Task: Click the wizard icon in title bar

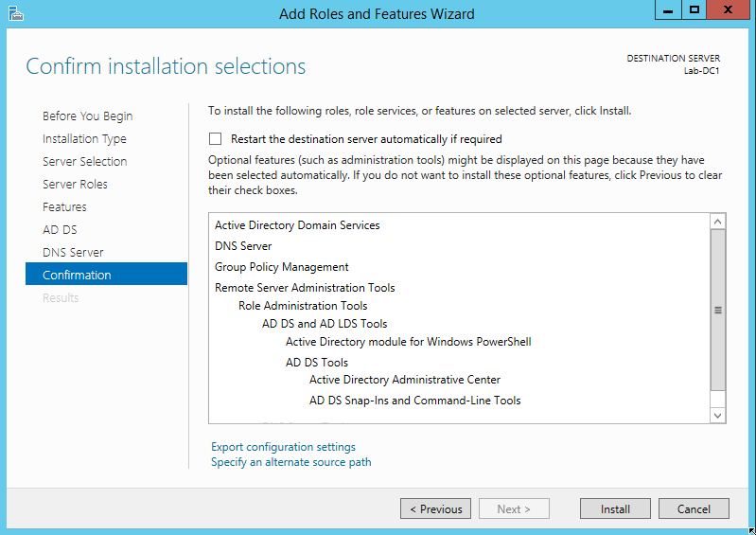Action: pyautogui.click(x=14, y=13)
